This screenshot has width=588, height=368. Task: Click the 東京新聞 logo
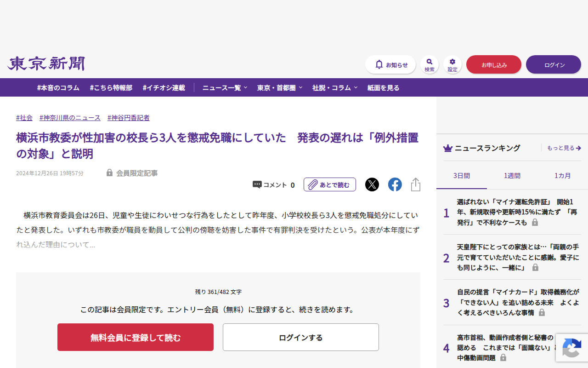[x=46, y=64]
